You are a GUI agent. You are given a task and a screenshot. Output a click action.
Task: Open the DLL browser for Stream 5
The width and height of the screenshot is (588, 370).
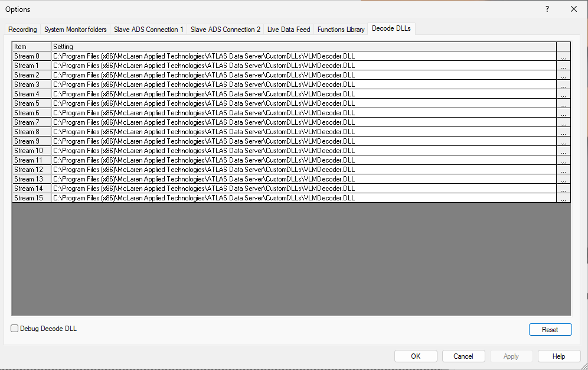pyautogui.click(x=563, y=103)
